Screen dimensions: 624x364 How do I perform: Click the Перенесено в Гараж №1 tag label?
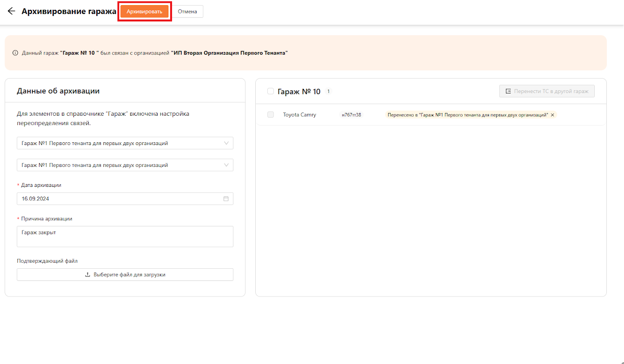click(x=467, y=115)
